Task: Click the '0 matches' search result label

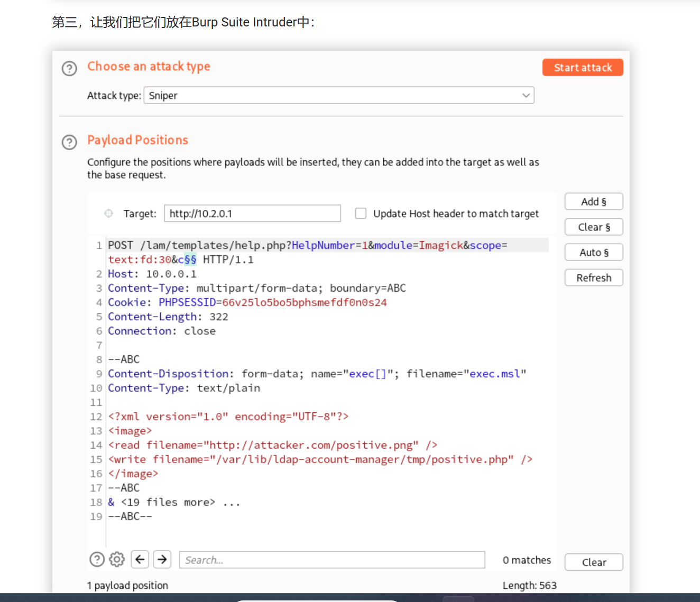Action: click(527, 560)
